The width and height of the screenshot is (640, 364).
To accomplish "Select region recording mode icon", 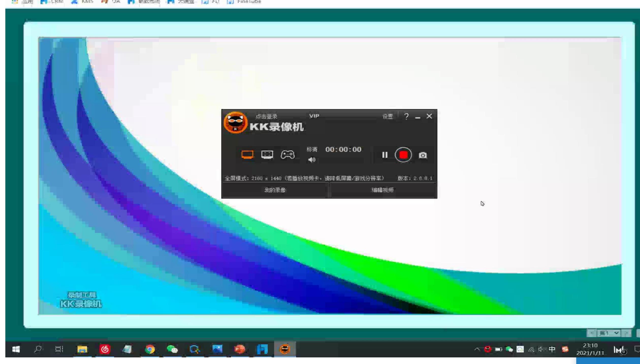I will 267,154.
